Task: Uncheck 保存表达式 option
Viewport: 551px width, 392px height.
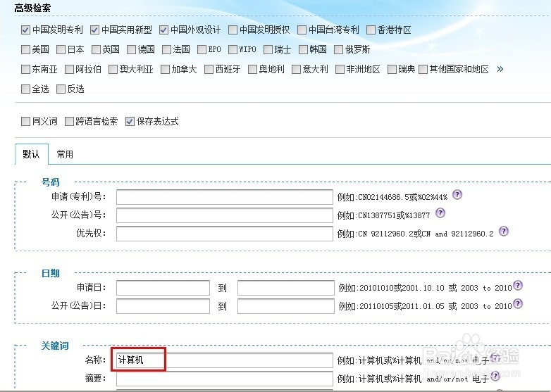Action: [130, 122]
